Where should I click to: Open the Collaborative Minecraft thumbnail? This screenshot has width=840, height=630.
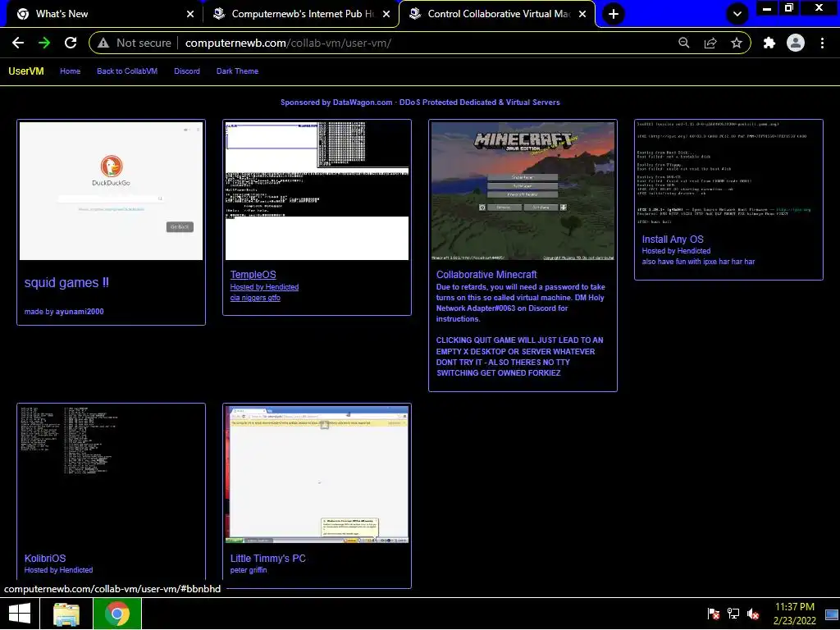[x=523, y=190]
